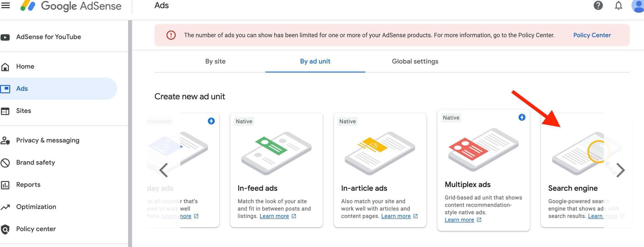
Task: Open the Global settings tab
Action: point(415,61)
